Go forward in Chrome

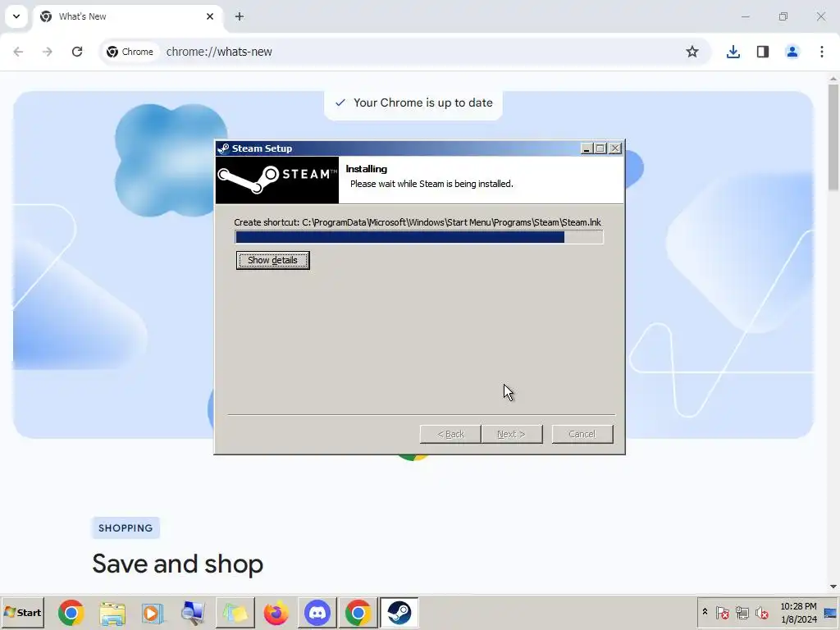[x=48, y=52]
